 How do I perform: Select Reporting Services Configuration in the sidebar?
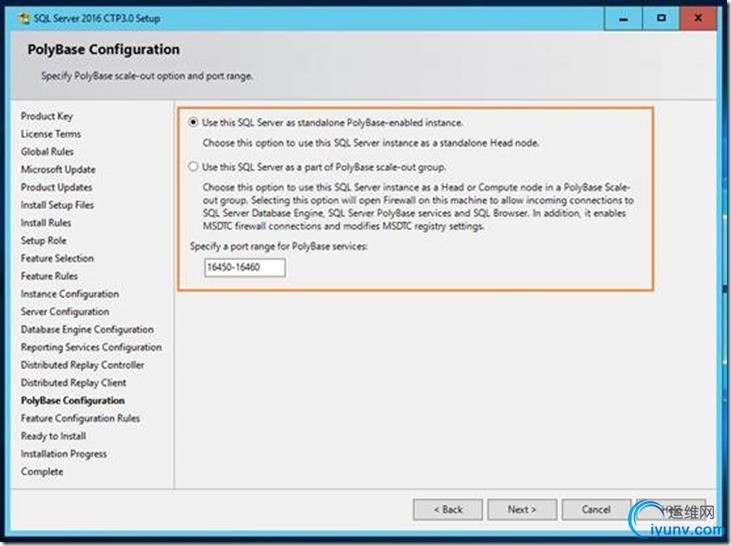point(91,347)
